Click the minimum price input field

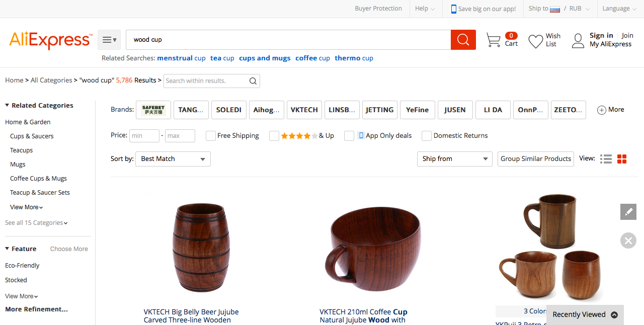(144, 136)
